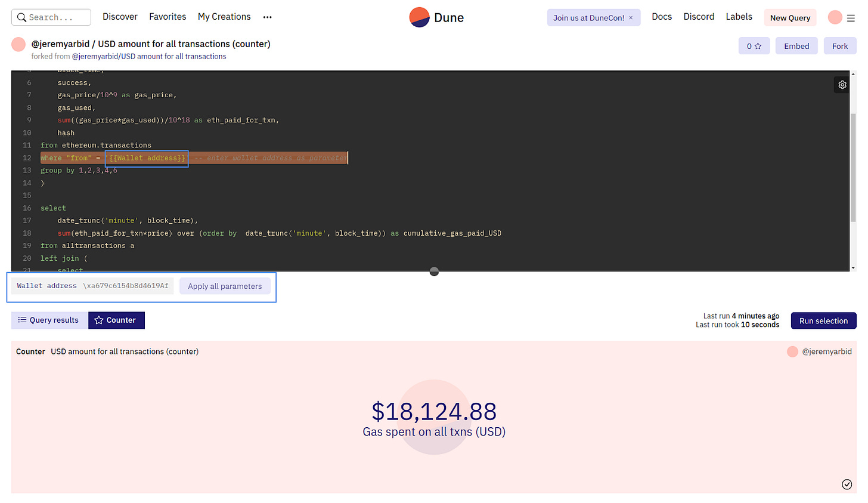Open the user avatar in top bar
This screenshot has height=503, width=868.
point(835,17)
